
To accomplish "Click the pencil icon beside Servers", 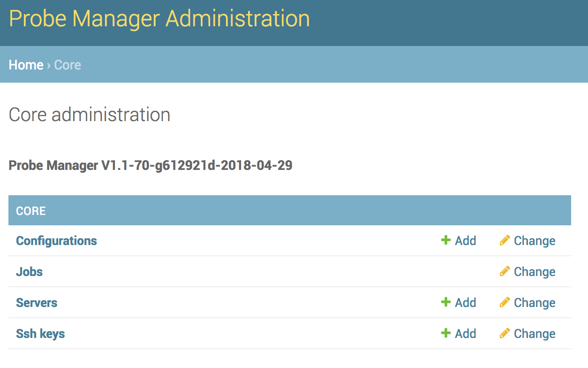I will pos(504,302).
